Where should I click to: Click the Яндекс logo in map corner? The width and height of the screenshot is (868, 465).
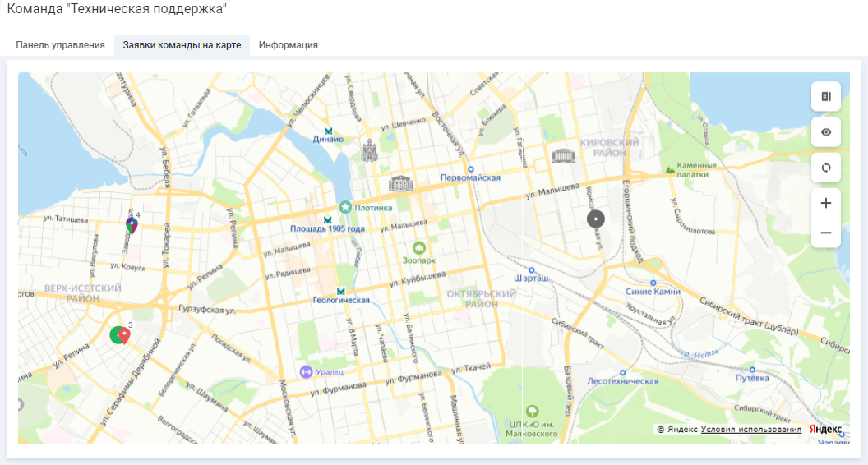[825, 430]
